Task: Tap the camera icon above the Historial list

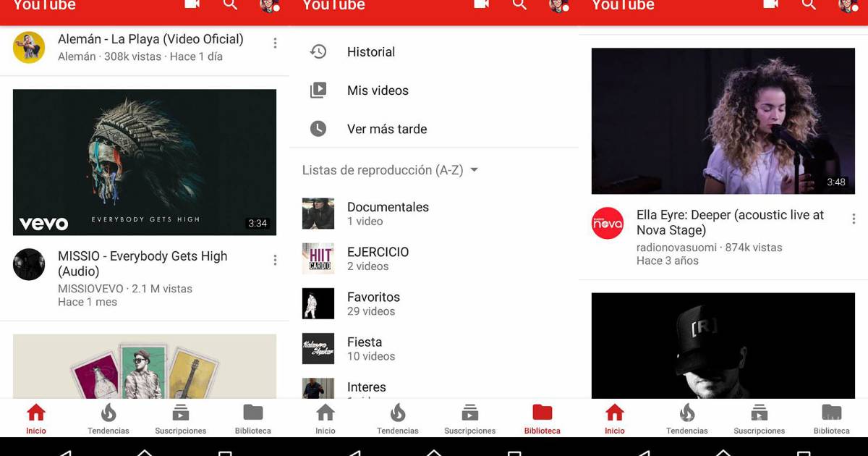Action: 481,6
